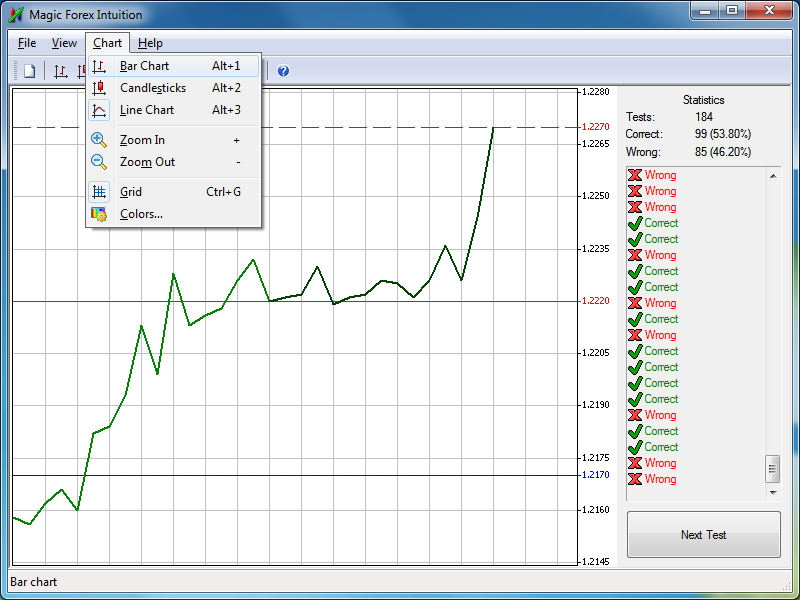Open the File menu
Viewport: 800px width, 600px height.
(x=27, y=43)
